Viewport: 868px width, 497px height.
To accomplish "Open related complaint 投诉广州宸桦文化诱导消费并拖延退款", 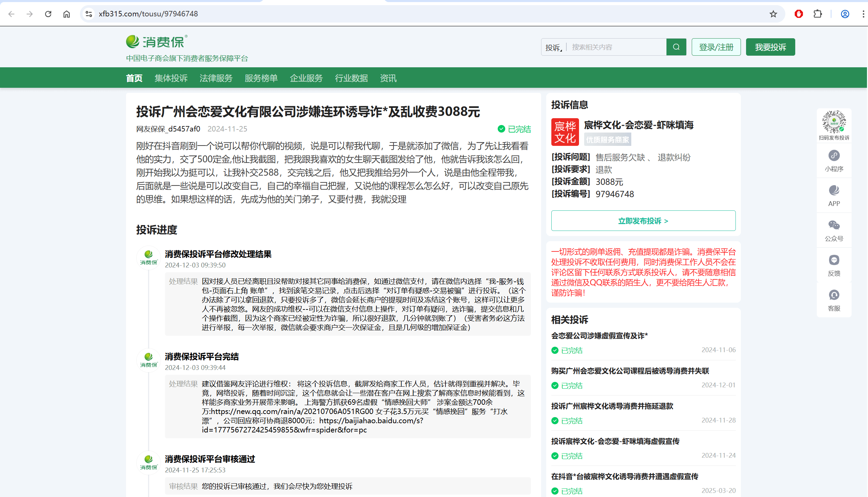I will pos(612,406).
